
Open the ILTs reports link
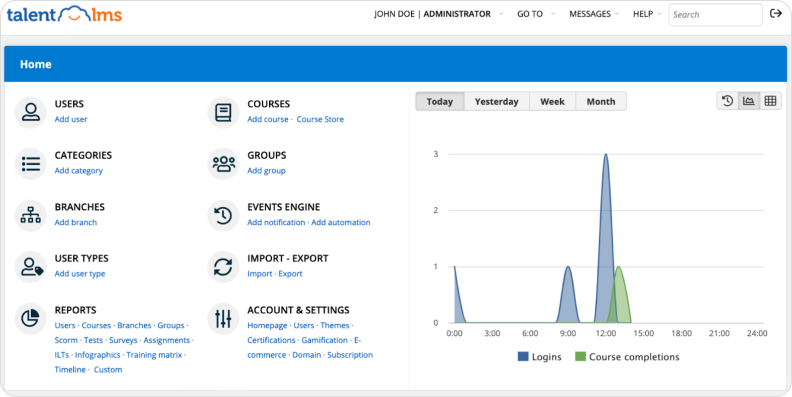(62, 355)
